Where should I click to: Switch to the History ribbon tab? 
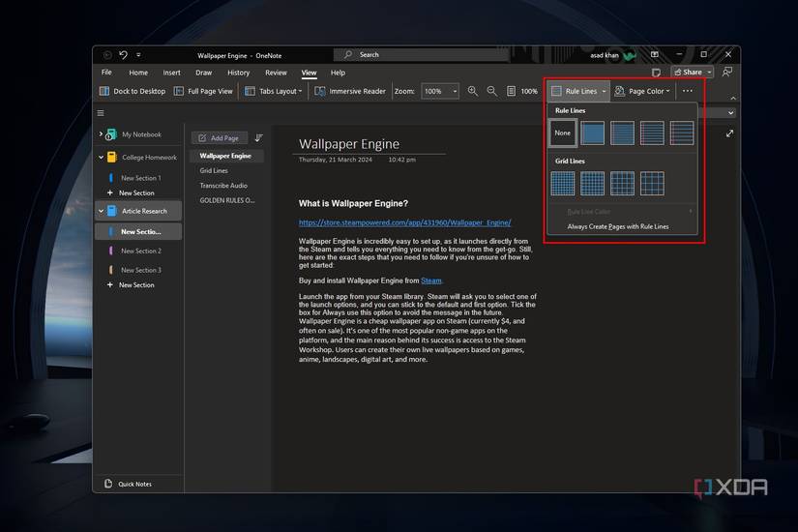click(238, 73)
